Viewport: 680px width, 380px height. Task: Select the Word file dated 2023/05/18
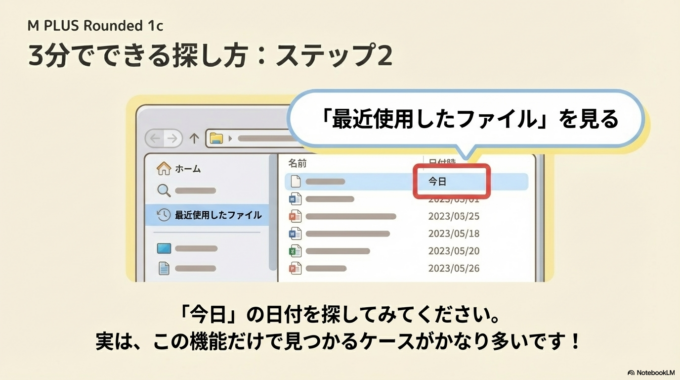[x=295, y=233]
